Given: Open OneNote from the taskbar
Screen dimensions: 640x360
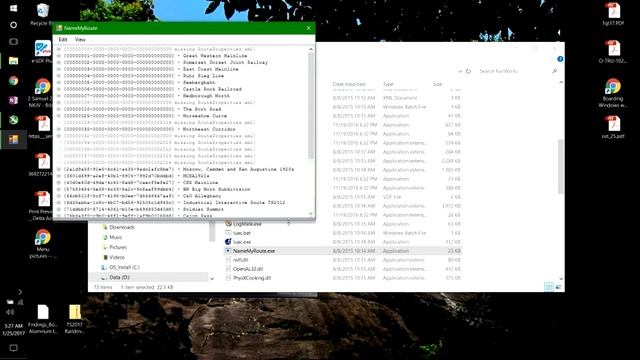Looking at the screenshot, I should click(13, 100).
